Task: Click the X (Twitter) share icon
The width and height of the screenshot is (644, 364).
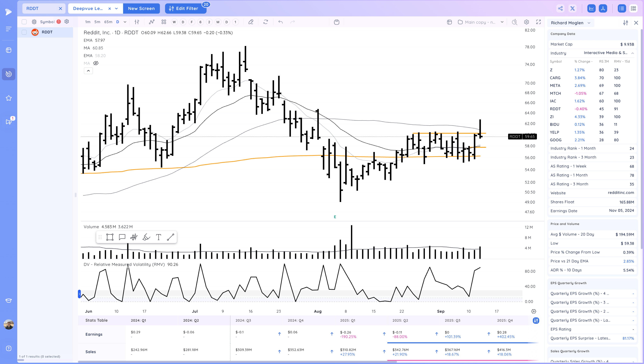Action: click(x=572, y=9)
